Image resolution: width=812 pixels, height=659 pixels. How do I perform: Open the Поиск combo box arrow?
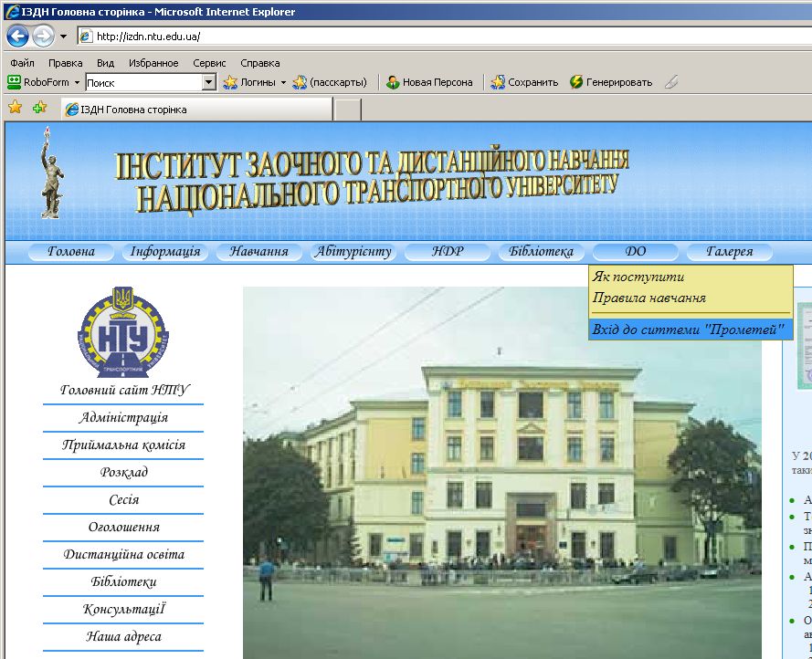click(x=208, y=82)
